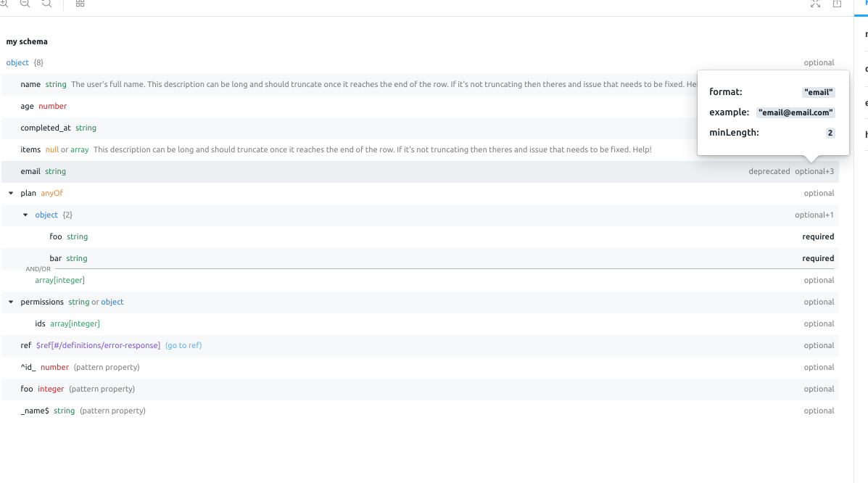Viewport: 868px width, 483px height.
Task: Click the _name$ pattern property name
Action: tap(35, 411)
